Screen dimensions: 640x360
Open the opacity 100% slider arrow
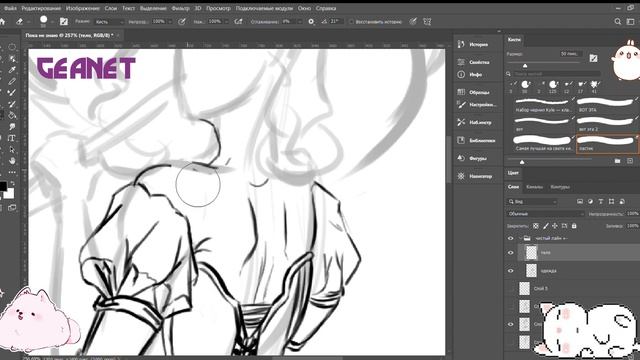(170, 22)
